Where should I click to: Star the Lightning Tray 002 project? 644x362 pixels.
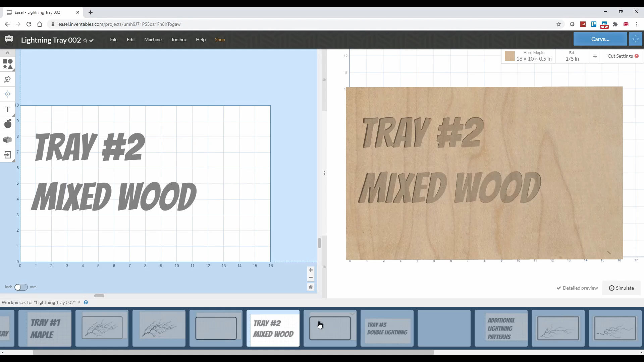coord(85,41)
